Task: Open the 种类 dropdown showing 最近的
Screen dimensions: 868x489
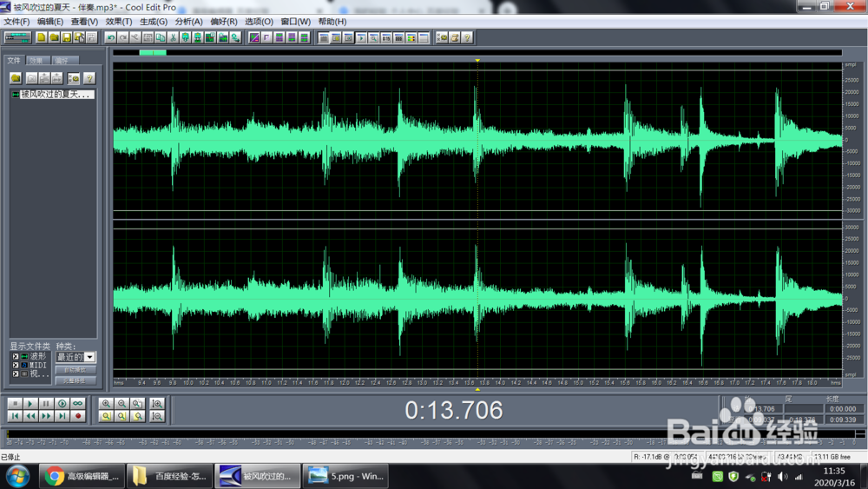Action: coord(76,357)
